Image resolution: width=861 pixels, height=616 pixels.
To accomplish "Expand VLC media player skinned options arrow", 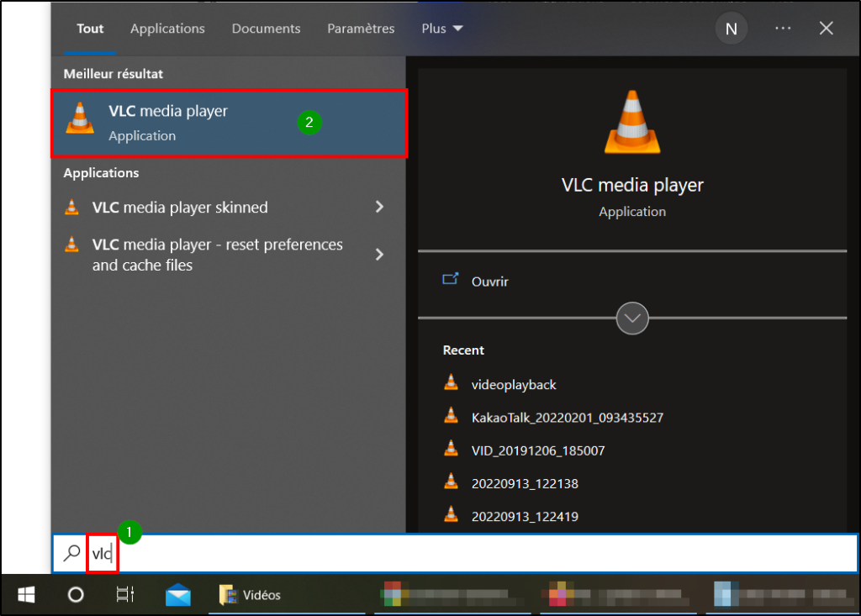I will [x=379, y=207].
